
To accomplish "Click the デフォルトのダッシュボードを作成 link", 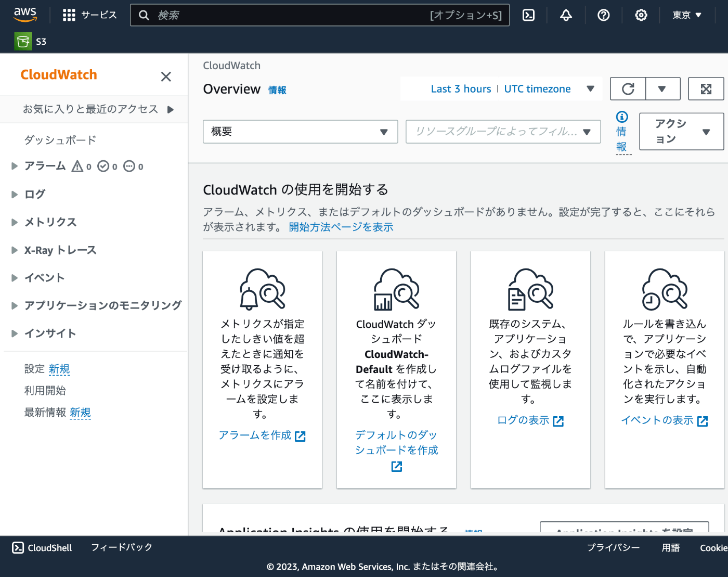I will (x=396, y=442).
